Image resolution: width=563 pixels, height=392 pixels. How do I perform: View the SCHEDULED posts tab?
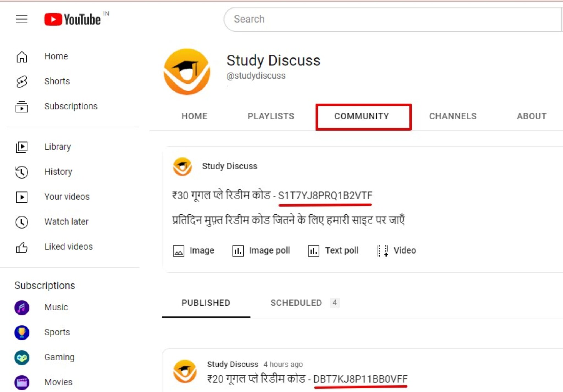296,303
